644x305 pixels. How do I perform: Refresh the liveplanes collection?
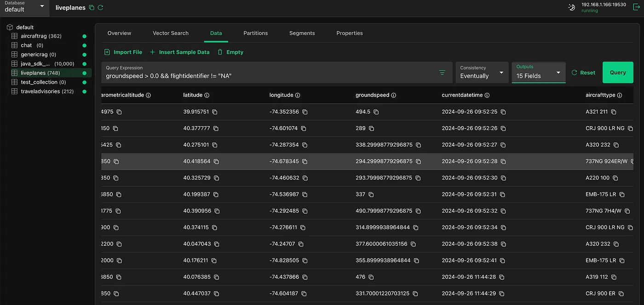click(x=101, y=8)
